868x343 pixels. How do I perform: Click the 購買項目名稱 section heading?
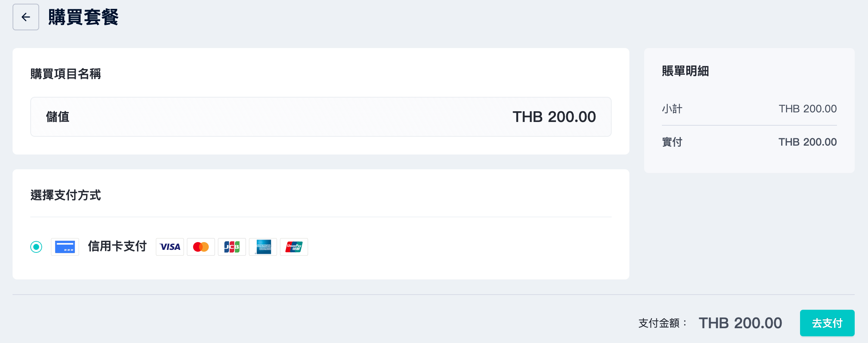(66, 74)
